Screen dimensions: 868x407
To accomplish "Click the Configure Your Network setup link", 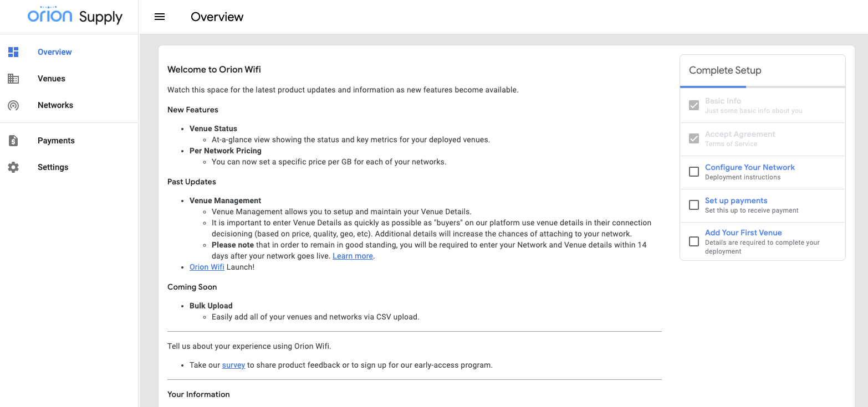I will click(x=749, y=167).
